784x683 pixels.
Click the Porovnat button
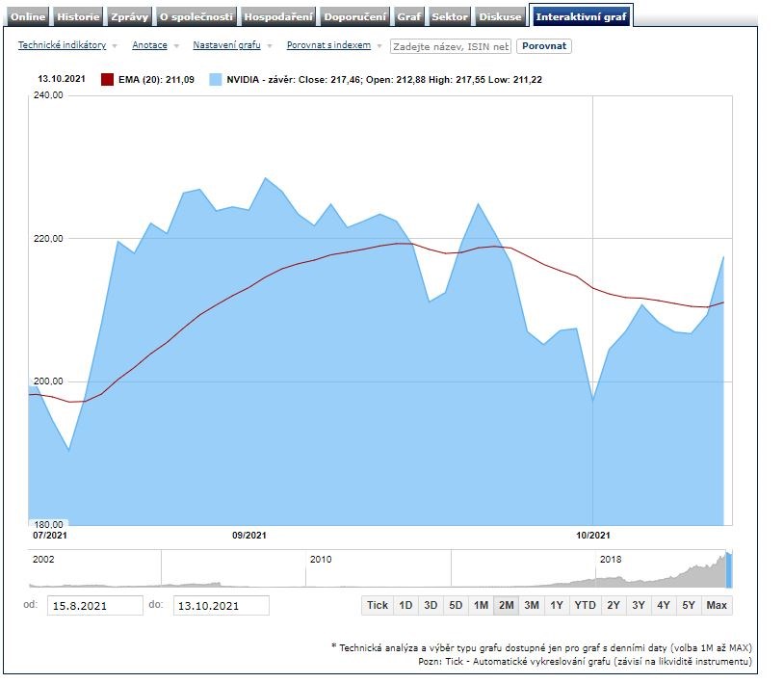(543, 46)
